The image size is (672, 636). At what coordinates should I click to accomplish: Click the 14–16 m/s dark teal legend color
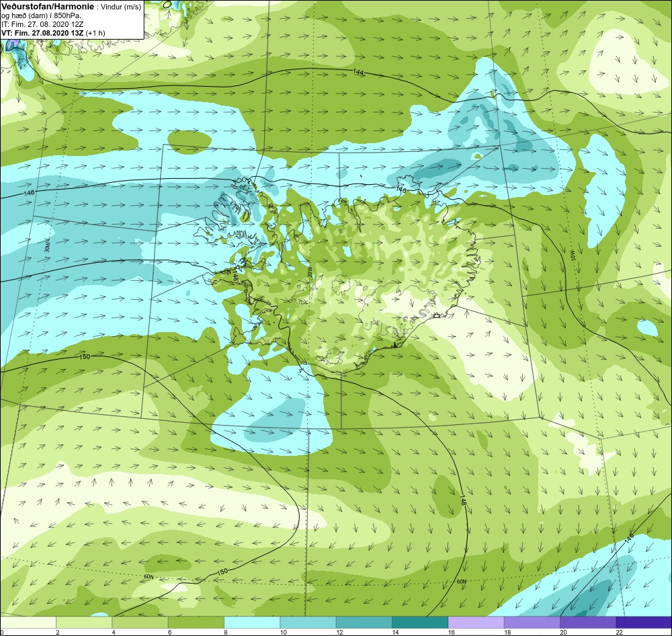420,622
